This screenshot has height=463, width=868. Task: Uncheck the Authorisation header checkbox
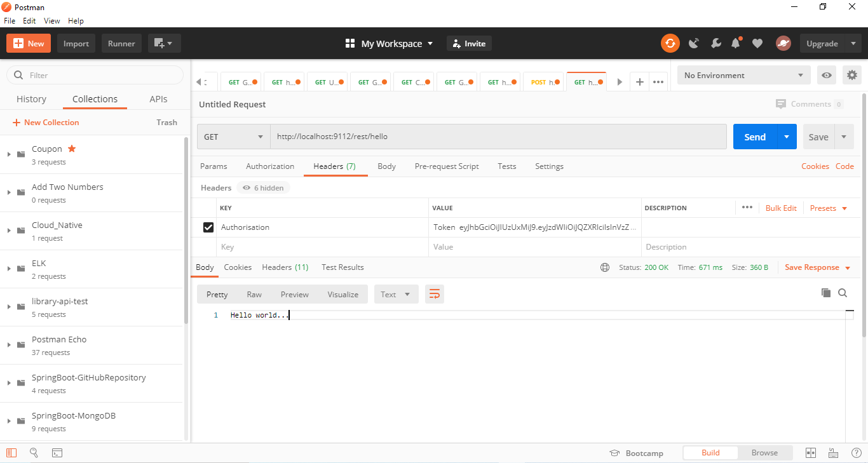click(x=208, y=227)
